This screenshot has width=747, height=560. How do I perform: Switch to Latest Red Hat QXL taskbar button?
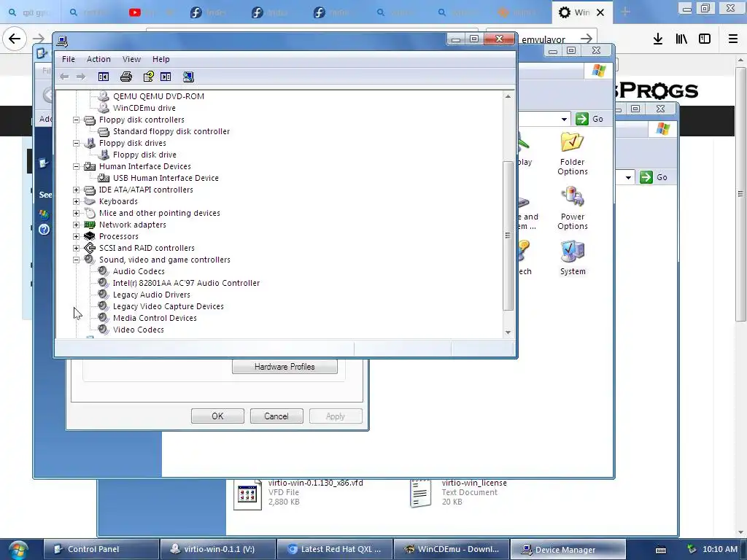click(335, 549)
